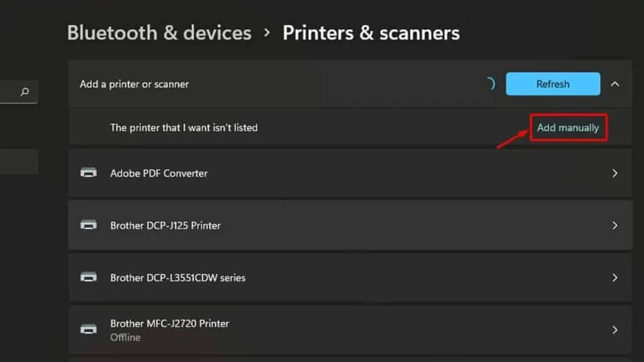This screenshot has width=644, height=362.
Task: Go back to Bluetooth & devices breadcrumb
Action: (x=159, y=33)
